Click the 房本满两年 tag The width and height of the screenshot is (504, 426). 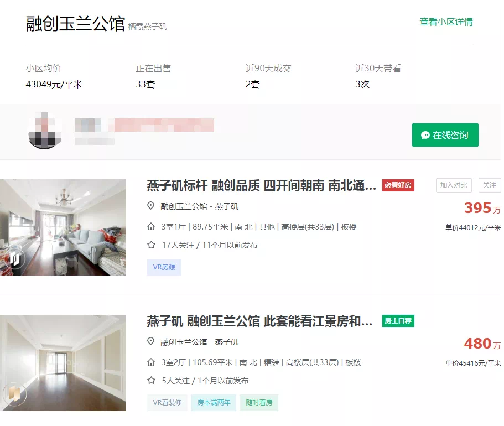[x=214, y=403]
